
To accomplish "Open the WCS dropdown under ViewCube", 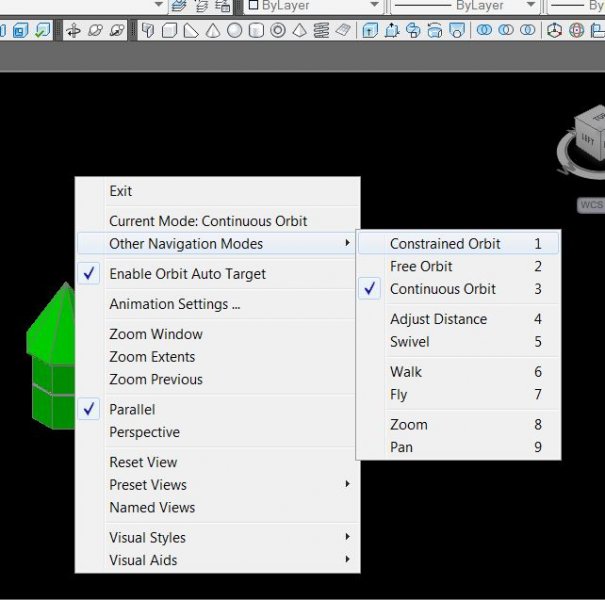I will [x=591, y=205].
